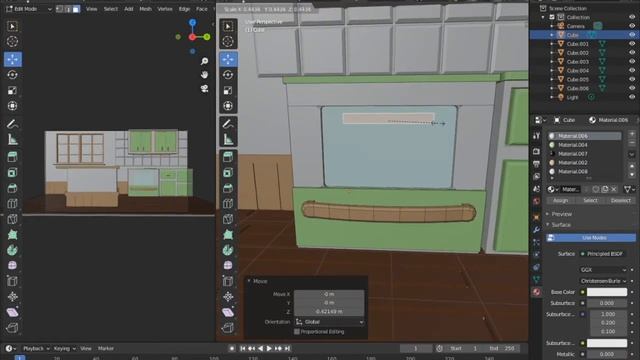
Task: Collapse the Move operator panel
Action: [x=249, y=281]
